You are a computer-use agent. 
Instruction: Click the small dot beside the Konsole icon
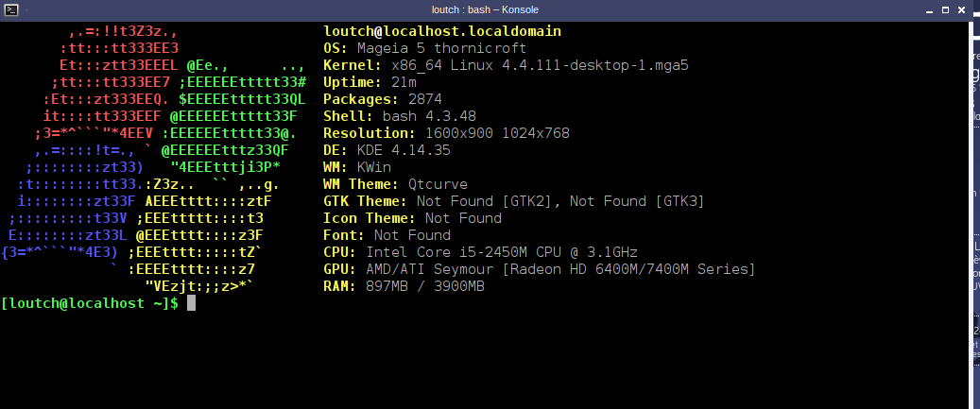pyautogui.click(x=28, y=10)
